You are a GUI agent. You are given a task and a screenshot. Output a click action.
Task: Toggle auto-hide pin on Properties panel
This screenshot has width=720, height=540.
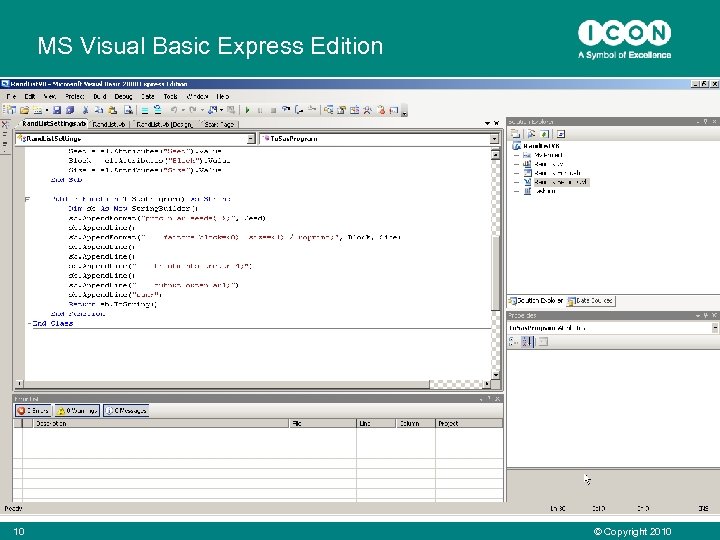coord(706,315)
